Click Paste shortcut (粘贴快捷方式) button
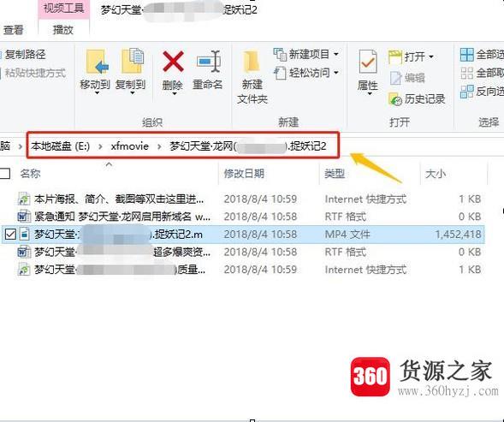This screenshot has height=422, width=504. pos(33,73)
